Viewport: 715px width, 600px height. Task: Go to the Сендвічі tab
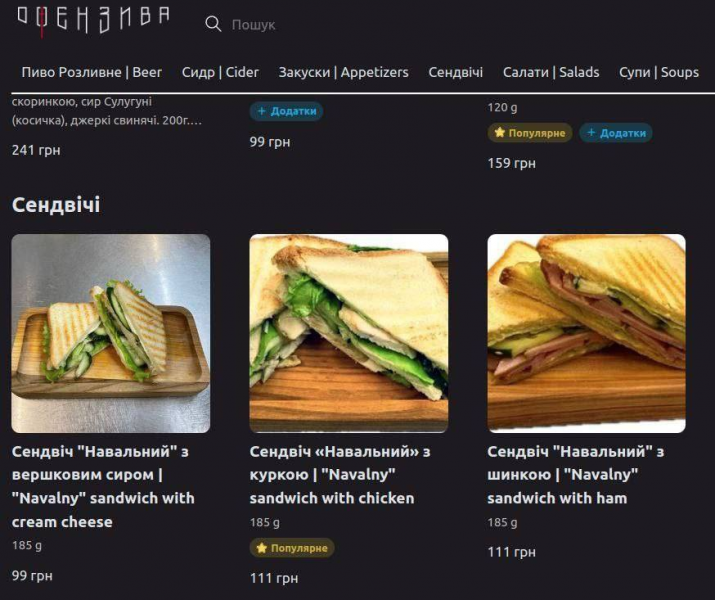[456, 72]
